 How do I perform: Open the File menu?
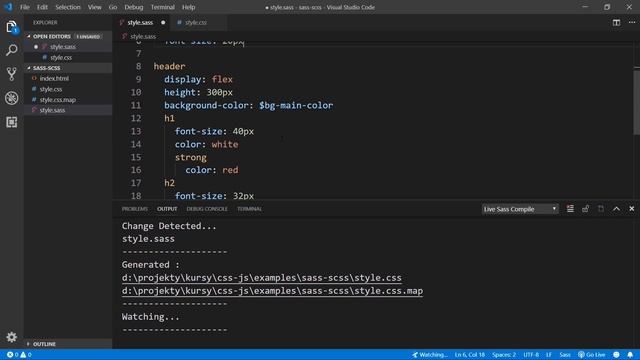24,7
